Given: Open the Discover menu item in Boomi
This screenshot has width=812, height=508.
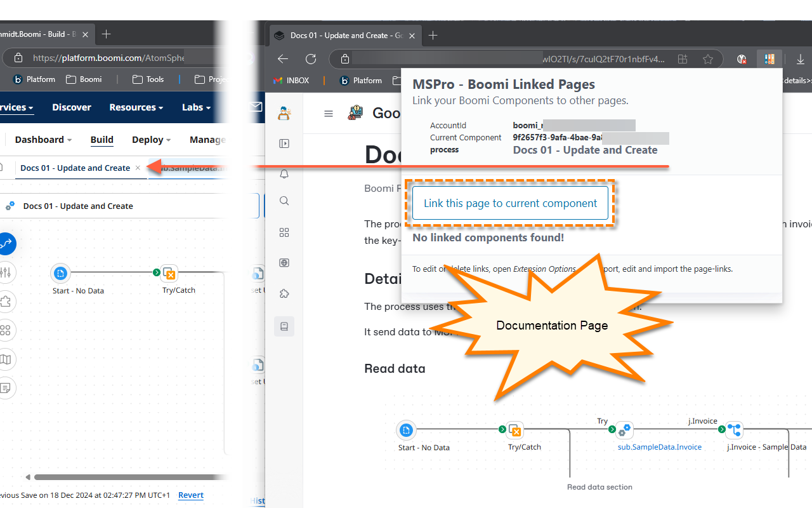Looking at the screenshot, I should [72, 107].
